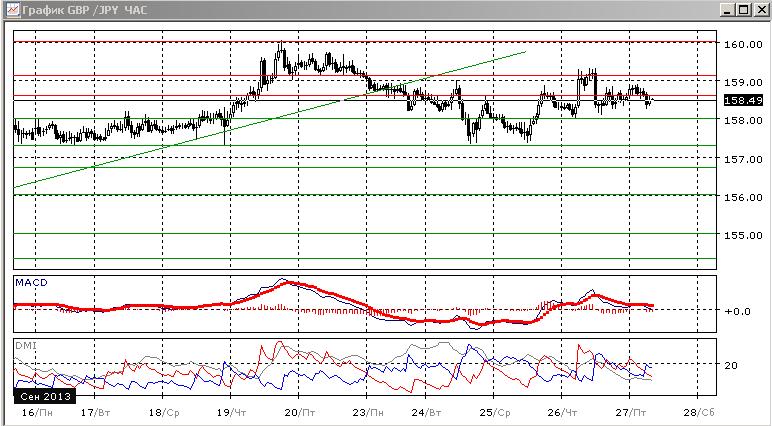Click the DMI axis value 20
Image resolution: width=772 pixels, height=426 pixels.
point(731,365)
